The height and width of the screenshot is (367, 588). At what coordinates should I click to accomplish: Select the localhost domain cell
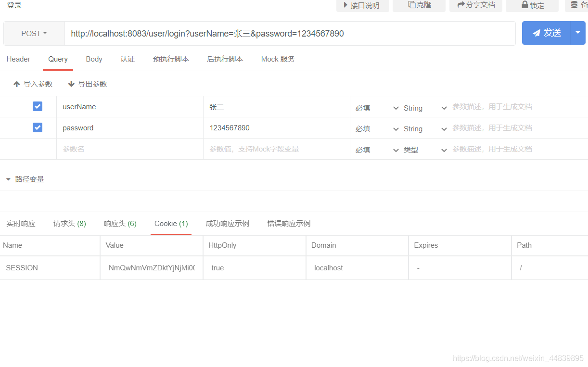click(x=358, y=268)
